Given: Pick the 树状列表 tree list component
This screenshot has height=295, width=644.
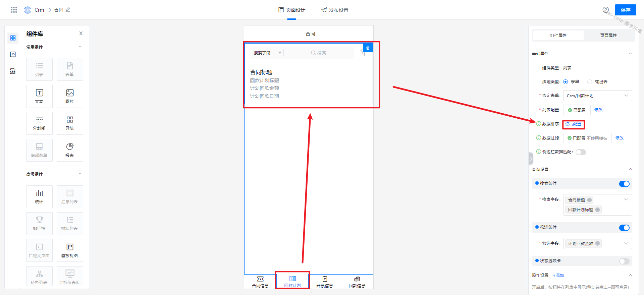Looking at the screenshot, I should pos(70,224).
